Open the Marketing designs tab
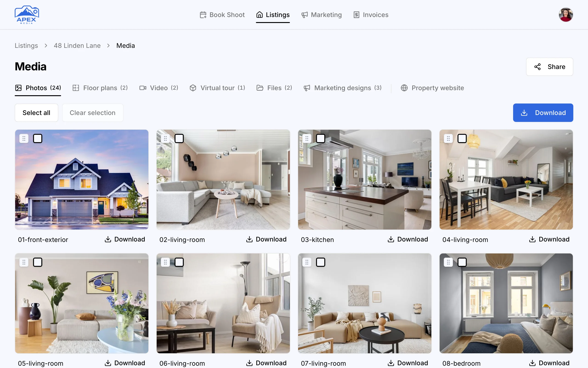 pyautogui.click(x=343, y=88)
